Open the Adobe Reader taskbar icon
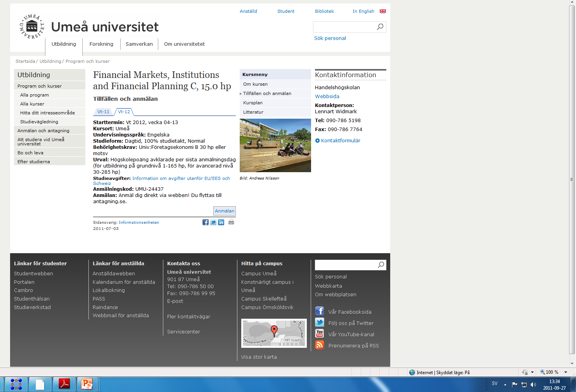This screenshot has width=576, height=392. tap(64, 384)
